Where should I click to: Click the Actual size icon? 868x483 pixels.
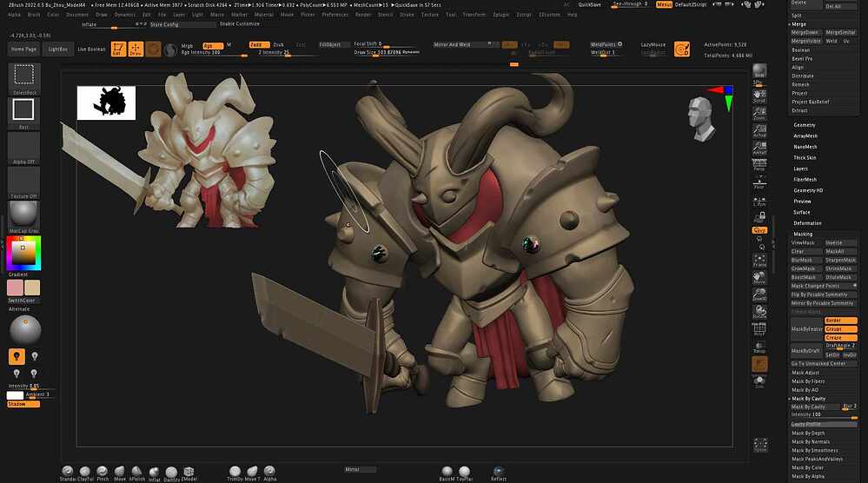(x=759, y=131)
